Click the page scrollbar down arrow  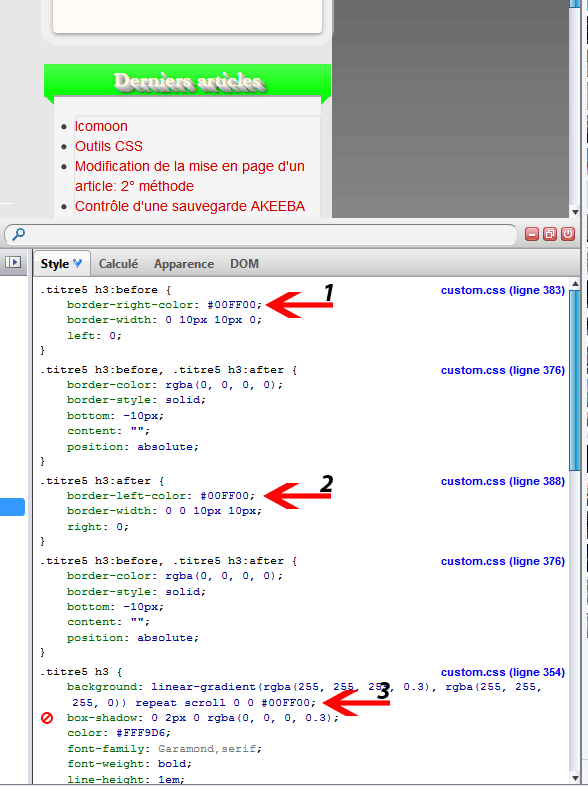coord(575,212)
